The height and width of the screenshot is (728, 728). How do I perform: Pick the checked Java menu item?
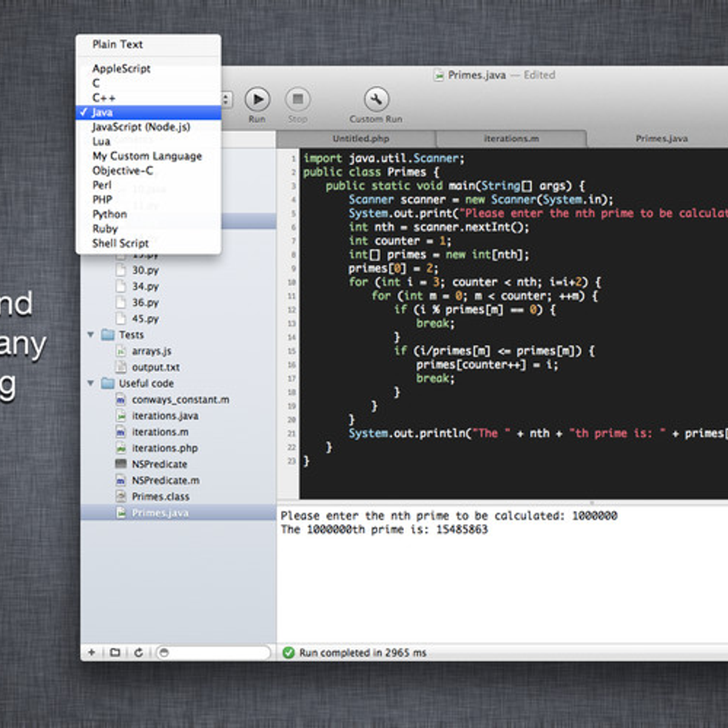(x=102, y=112)
